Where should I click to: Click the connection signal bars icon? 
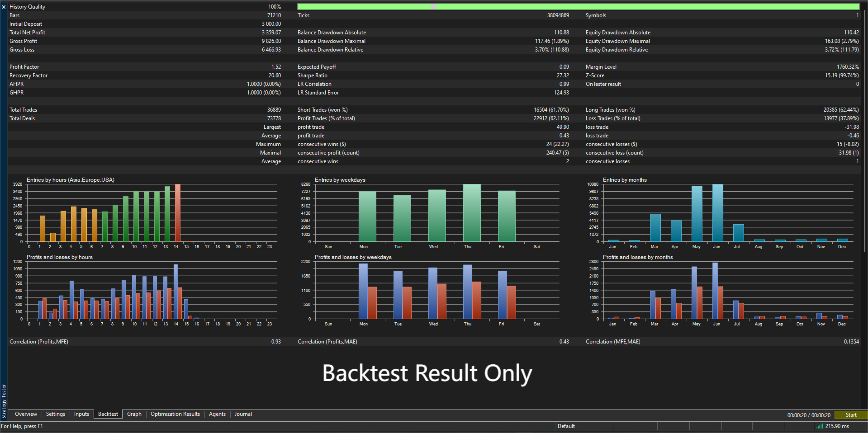click(x=819, y=426)
